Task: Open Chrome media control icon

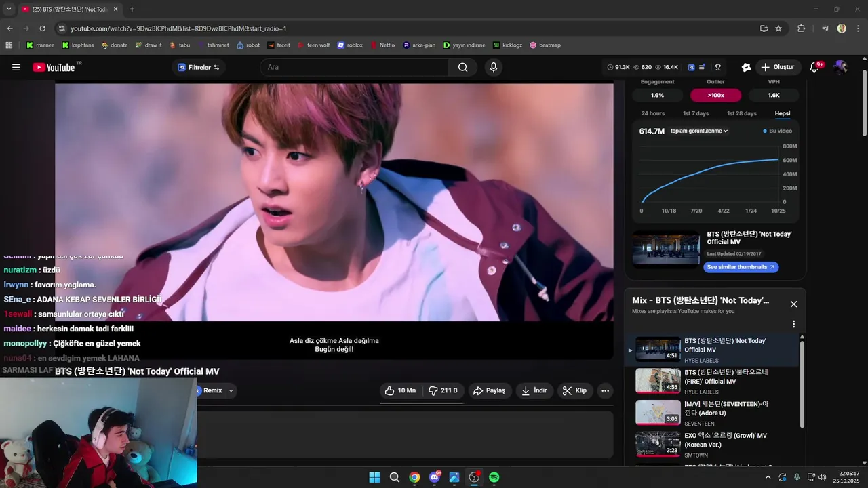Action: coord(825,28)
